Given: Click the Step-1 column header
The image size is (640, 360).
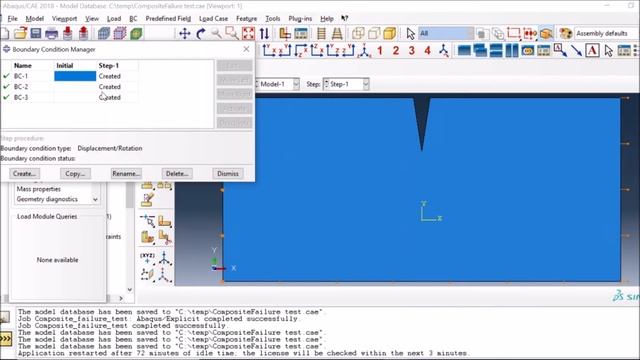Looking at the screenshot, I should tap(109, 65).
